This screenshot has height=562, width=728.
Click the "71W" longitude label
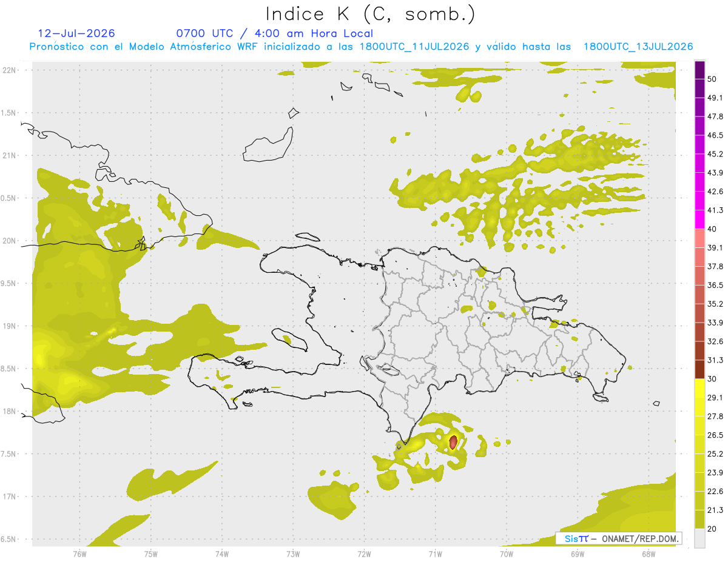(435, 554)
